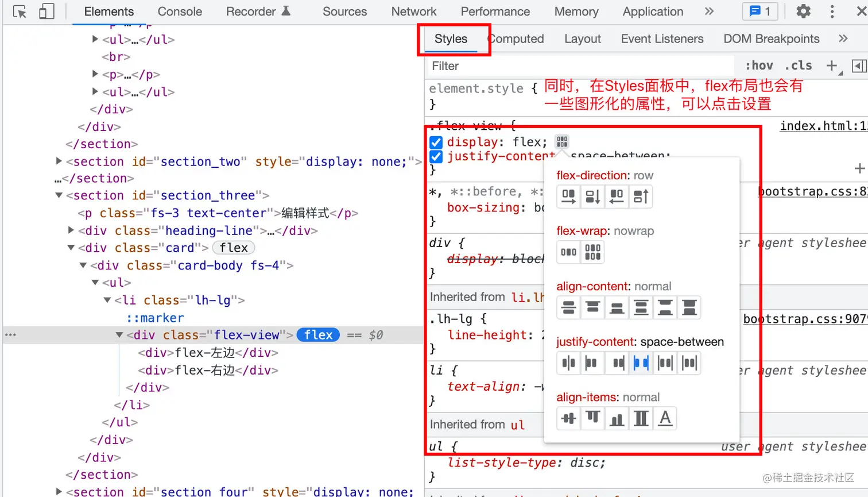Uncheck the display: flex property checkbox

coord(436,142)
